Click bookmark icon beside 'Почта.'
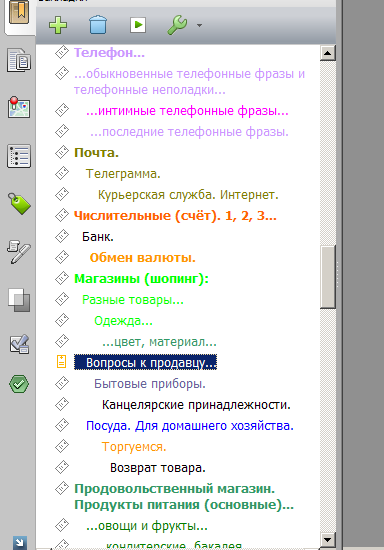Image resolution: width=384 pixels, height=550 pixels. tap(62, 152)
